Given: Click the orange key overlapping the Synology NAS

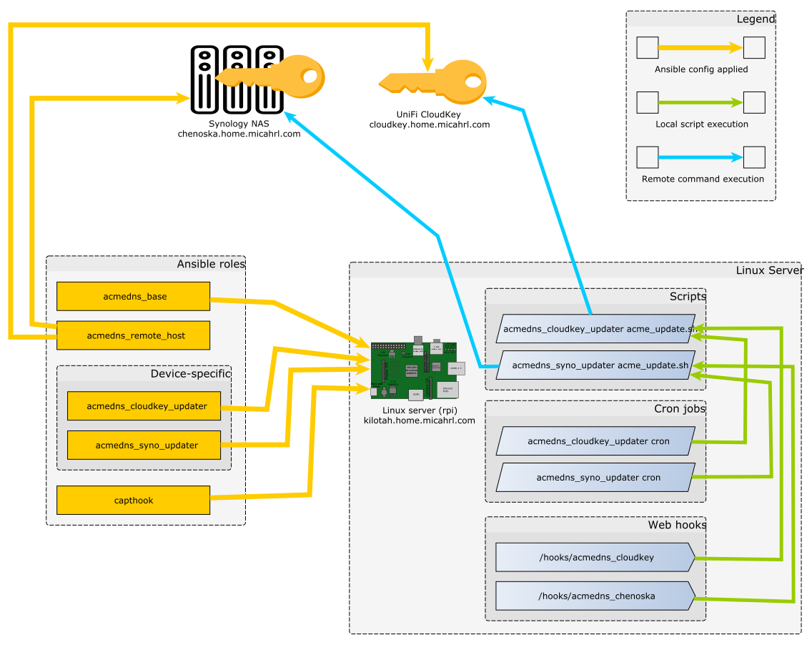Looking at the screenshot, I should 286,76.
